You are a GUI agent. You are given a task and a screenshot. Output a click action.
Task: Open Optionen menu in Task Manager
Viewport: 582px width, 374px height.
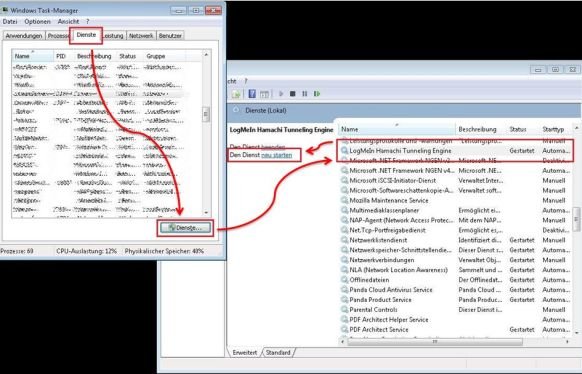point(37,22)
